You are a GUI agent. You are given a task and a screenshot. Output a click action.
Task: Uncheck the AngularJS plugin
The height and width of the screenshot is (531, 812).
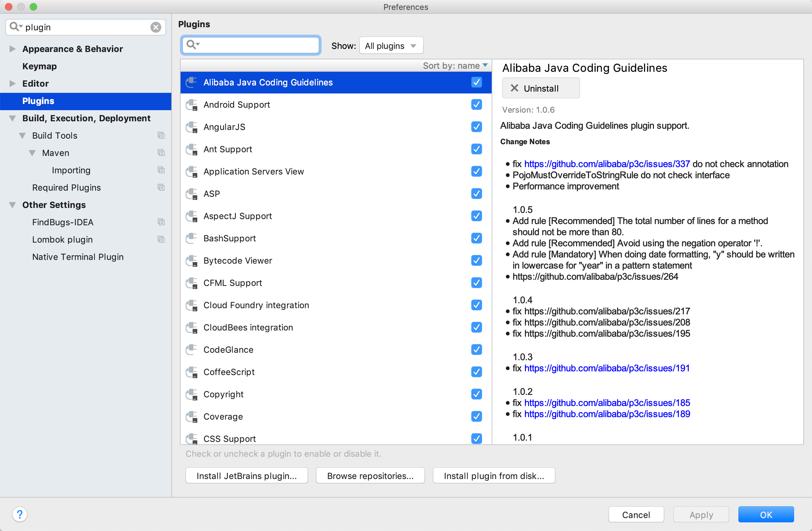477,127
